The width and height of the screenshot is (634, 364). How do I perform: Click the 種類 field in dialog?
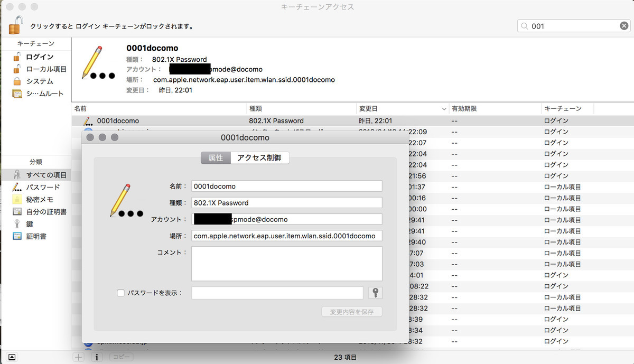tap(287, 202)
